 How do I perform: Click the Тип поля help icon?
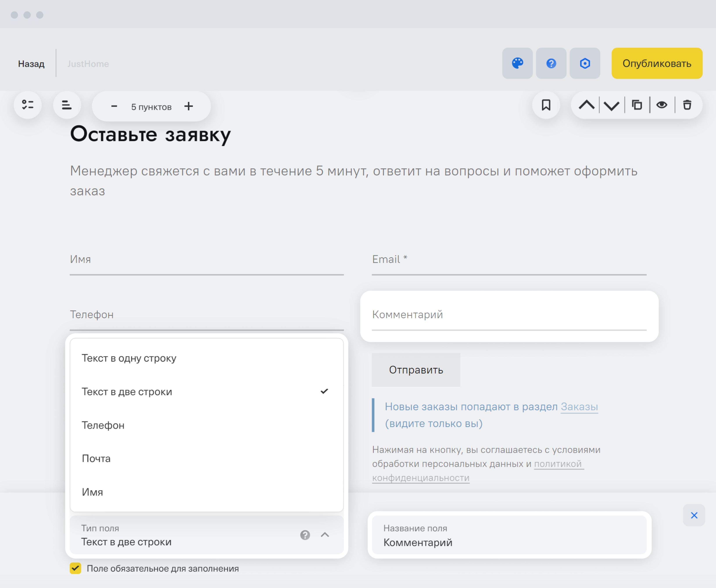305,535
